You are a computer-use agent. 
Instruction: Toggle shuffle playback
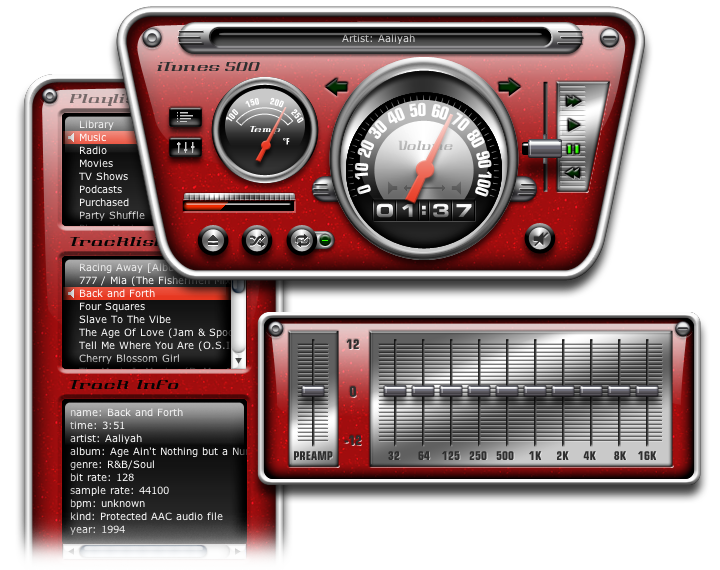click(x=257, y=240)
